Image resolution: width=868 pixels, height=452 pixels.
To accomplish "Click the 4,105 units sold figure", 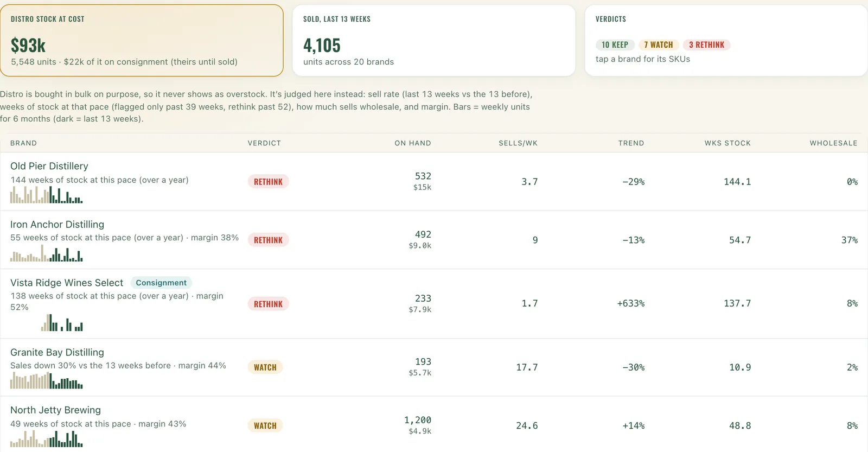I will 322,45.
